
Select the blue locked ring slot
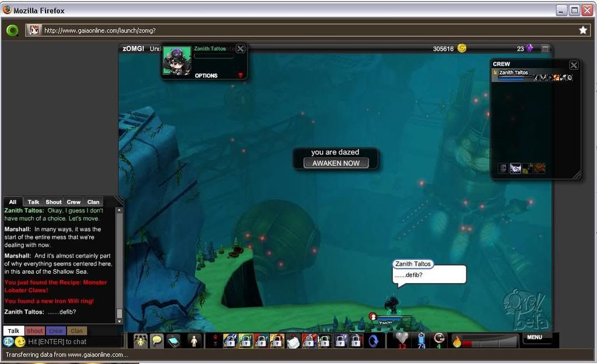[x=230, y=341]
